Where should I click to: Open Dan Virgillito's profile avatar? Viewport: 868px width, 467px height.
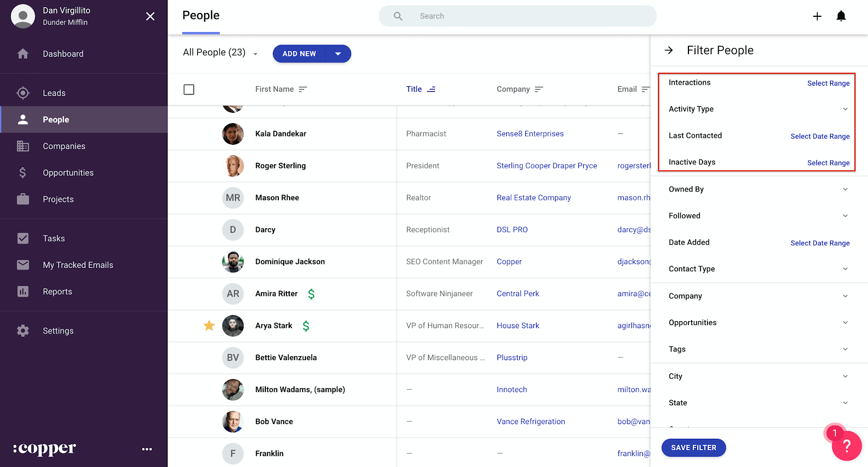click(x=23, y=16)
